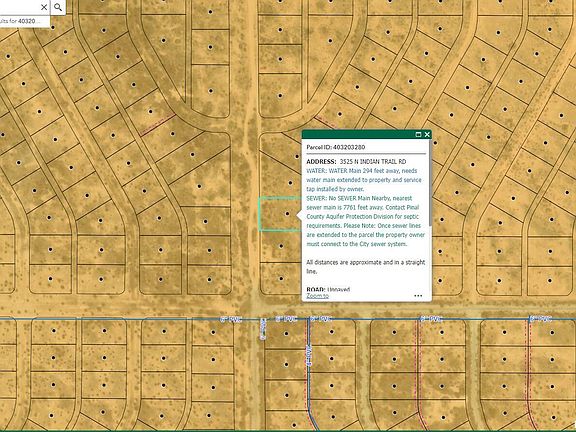Click the red dashed line near popup's top
This screenshot has height=432, width=576.
click(x=325, y=122)
